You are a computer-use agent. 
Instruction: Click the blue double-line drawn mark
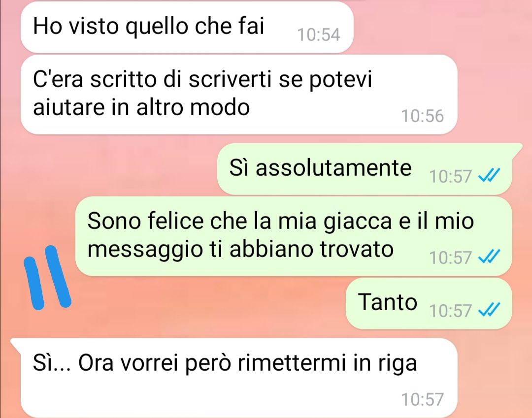pos(47,277)
